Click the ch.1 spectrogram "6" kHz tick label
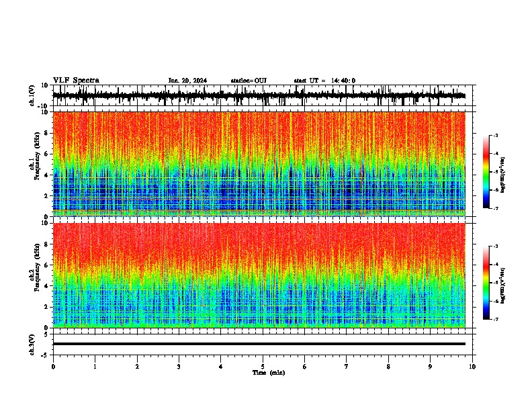 46,154
